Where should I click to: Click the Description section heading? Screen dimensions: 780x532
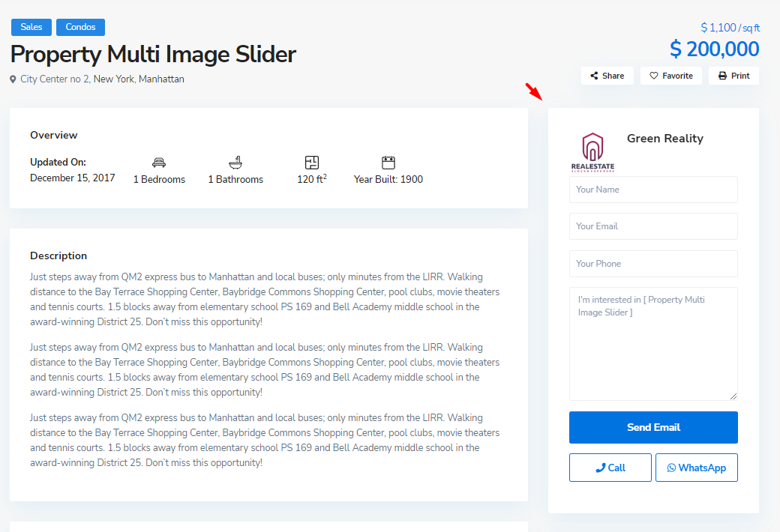[58, 256]
